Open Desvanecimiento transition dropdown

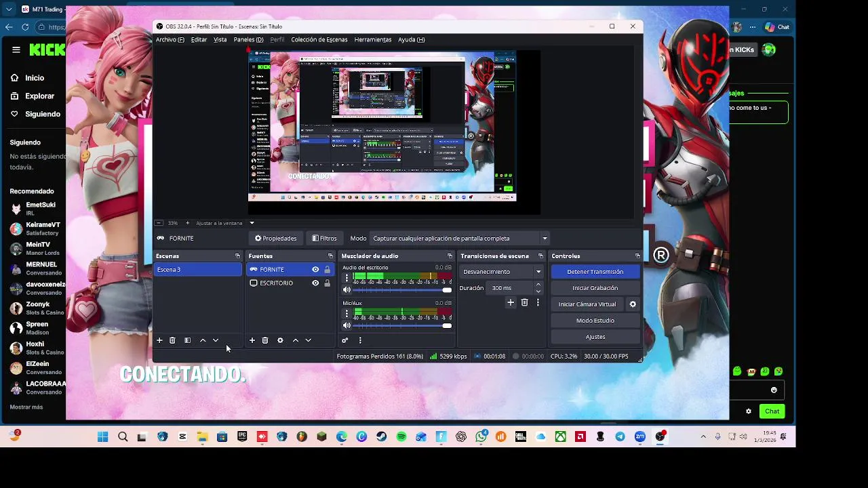click(x=502, y=272)
